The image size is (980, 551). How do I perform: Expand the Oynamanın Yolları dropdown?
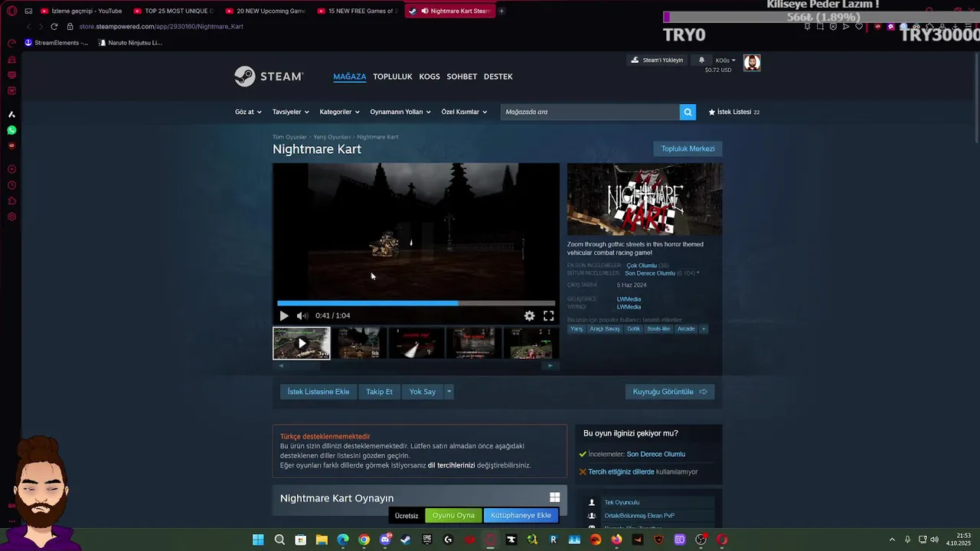pos(400,112)
